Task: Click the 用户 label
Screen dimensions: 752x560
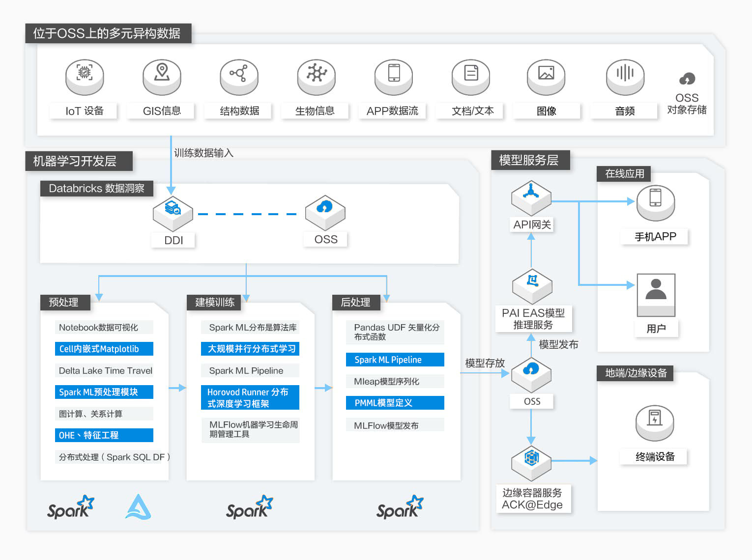Action: [x=656, y=329]
